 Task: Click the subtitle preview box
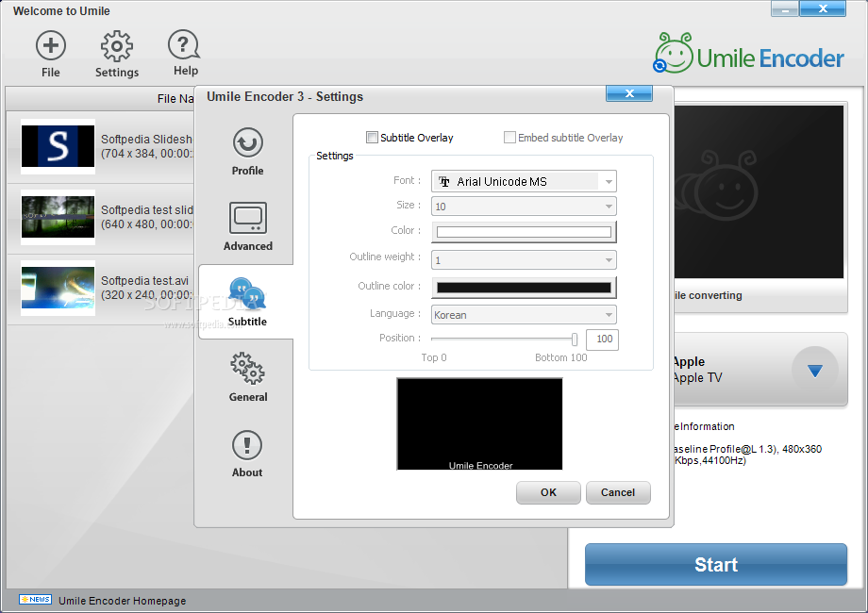(479, 423)
